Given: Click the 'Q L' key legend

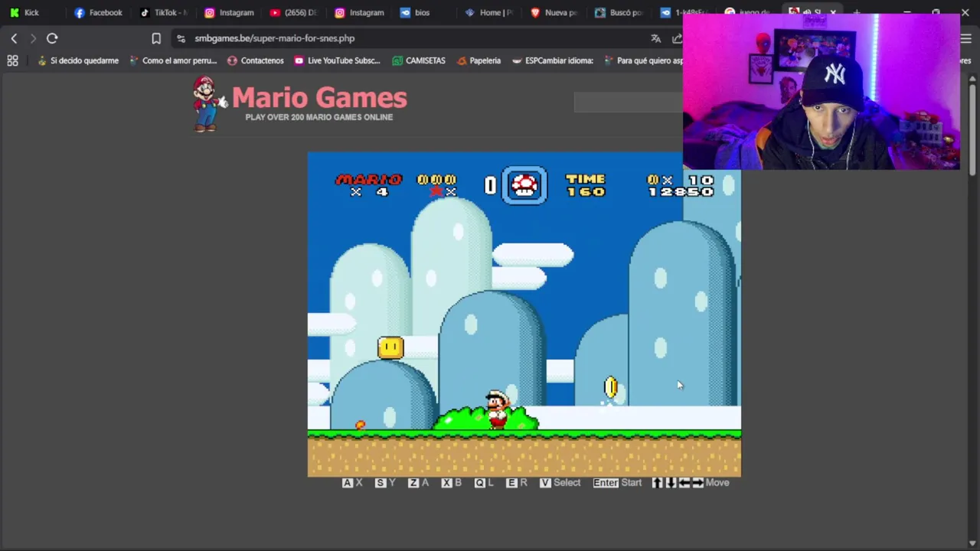Looking at the screenshot, I should 484,483.
